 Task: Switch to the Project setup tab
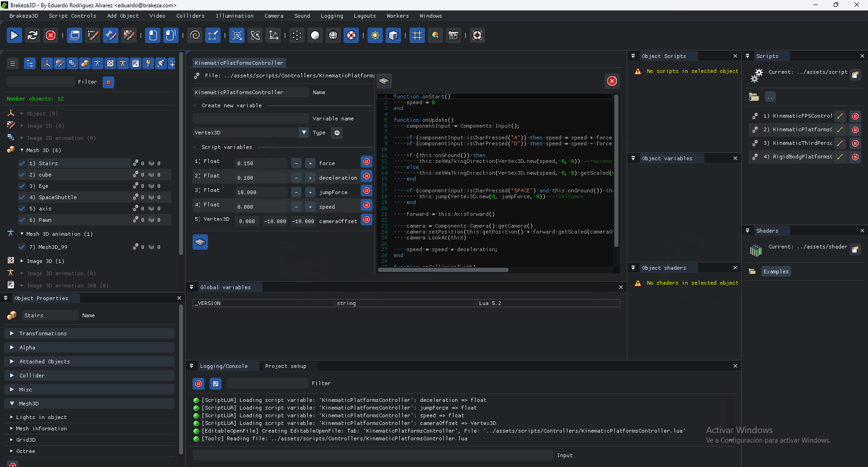tap(285, 366)
